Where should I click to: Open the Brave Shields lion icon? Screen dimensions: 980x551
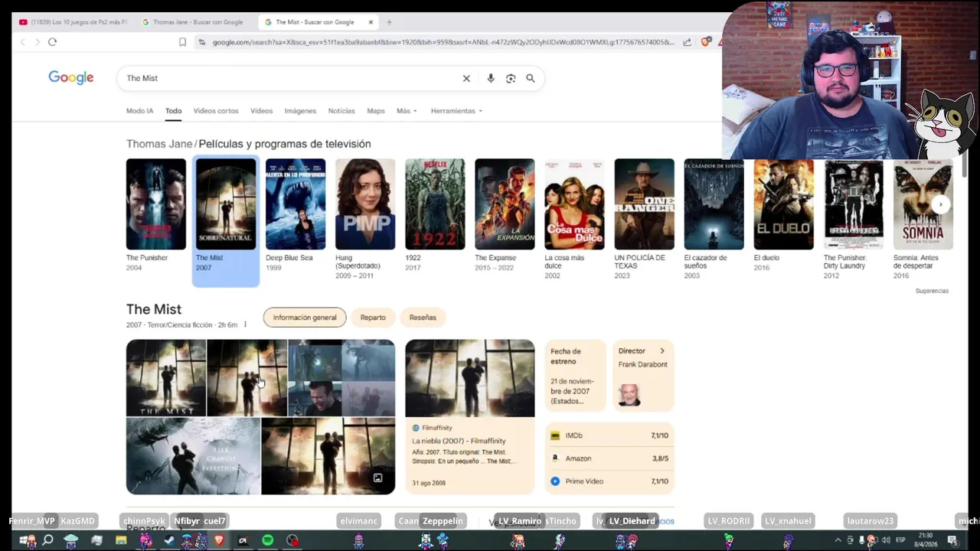[x=705, y=42]
